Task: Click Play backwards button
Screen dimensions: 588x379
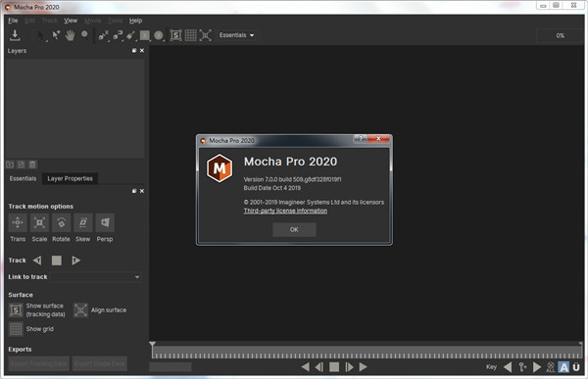Action: pyautogui.click(x=305, y=367)
